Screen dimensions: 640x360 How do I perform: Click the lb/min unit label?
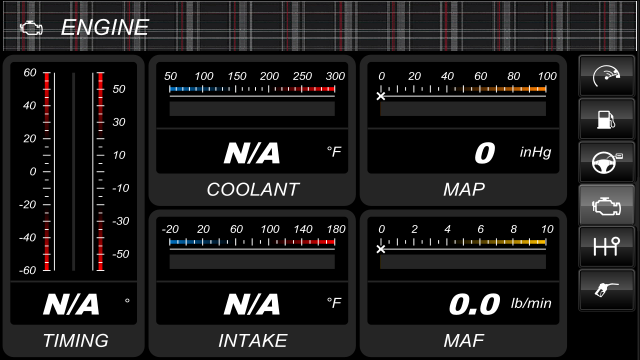(x=531, y=303)
